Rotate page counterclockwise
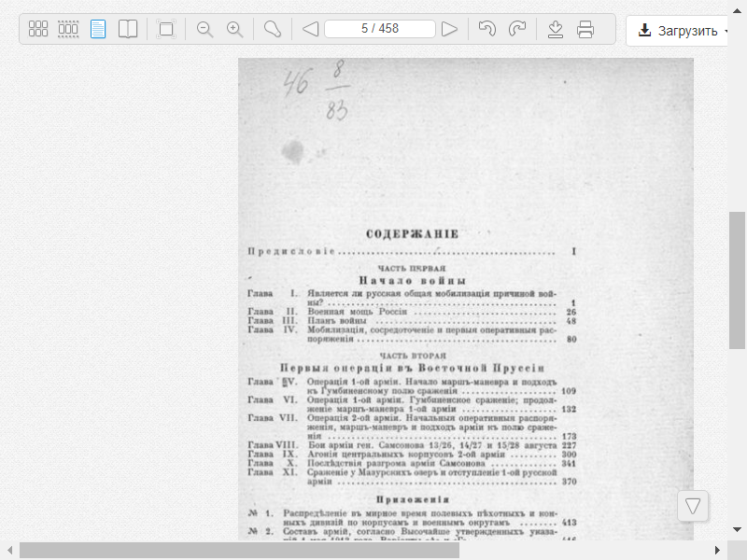The image size is (747, 560). (486, 29)
